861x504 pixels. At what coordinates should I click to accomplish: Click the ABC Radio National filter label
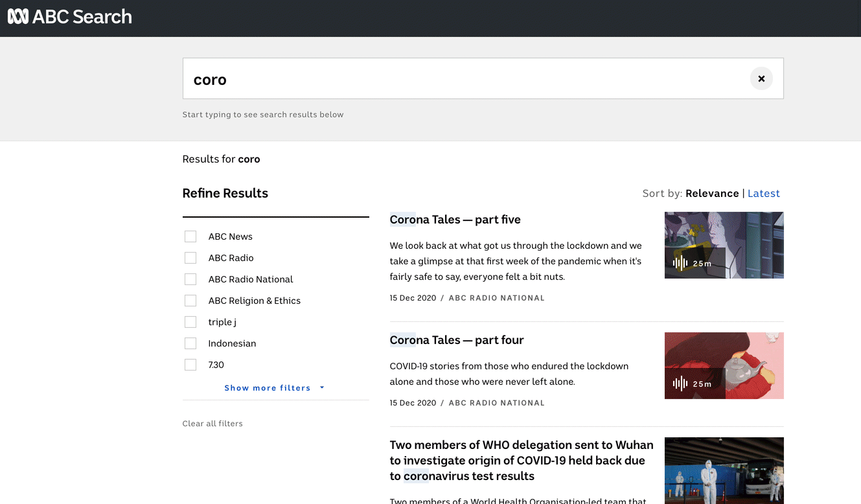251,279
